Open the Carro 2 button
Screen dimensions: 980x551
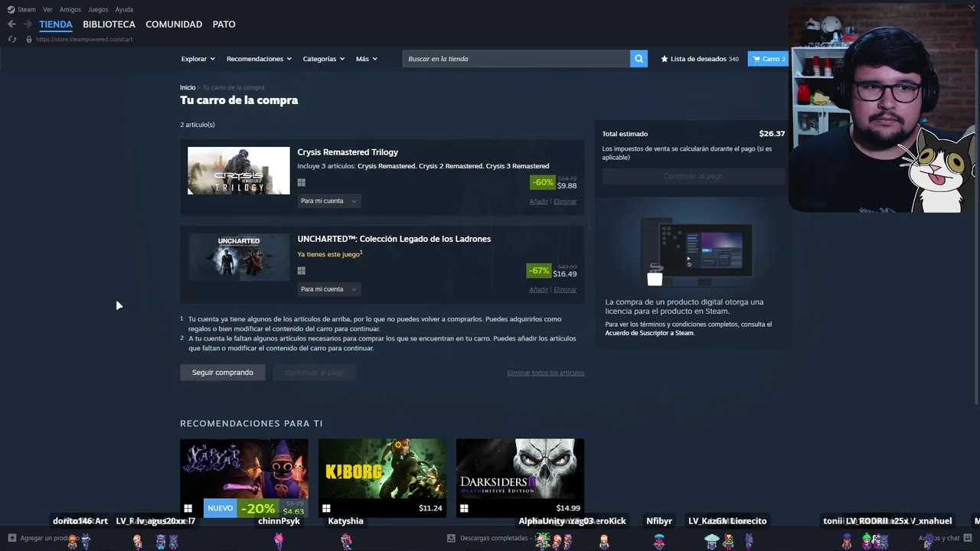[768, 59]
